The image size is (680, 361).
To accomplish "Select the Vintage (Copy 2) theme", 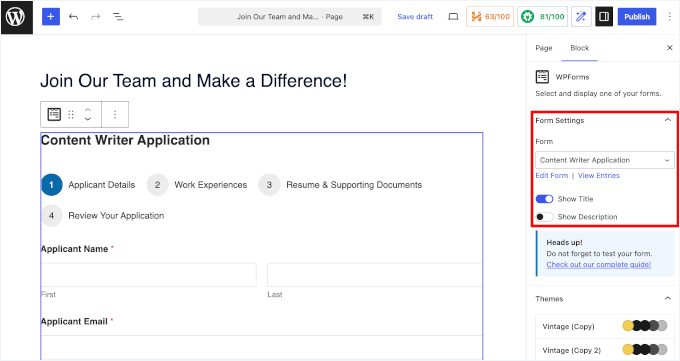I will 605,350.
